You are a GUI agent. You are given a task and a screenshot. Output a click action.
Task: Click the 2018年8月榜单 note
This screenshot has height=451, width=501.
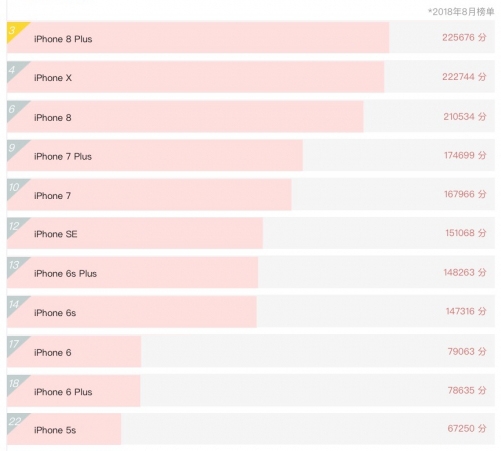tap(461, 12)
